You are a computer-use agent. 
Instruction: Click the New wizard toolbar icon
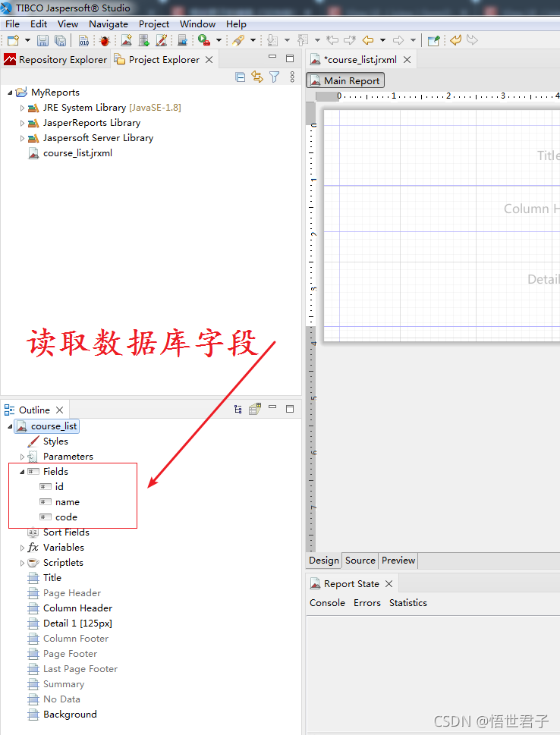(x=13, y=40)
